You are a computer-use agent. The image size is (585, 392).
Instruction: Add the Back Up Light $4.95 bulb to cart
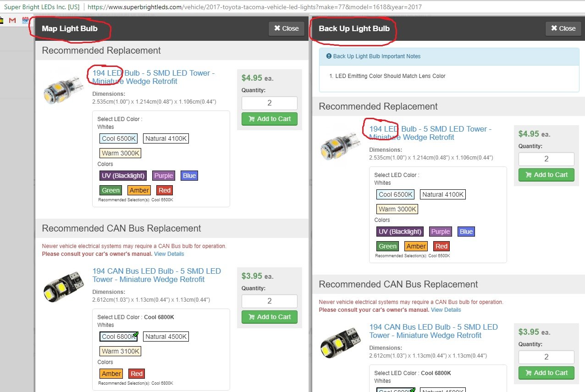pos(546,175)
